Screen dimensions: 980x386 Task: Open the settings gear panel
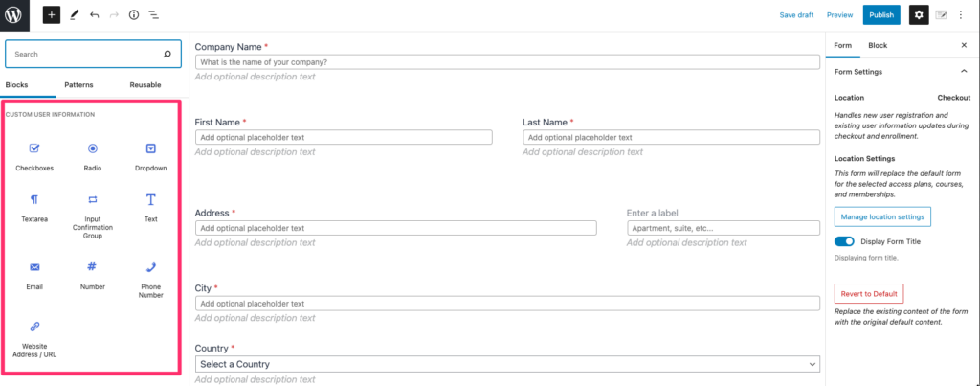click(918, 15)
